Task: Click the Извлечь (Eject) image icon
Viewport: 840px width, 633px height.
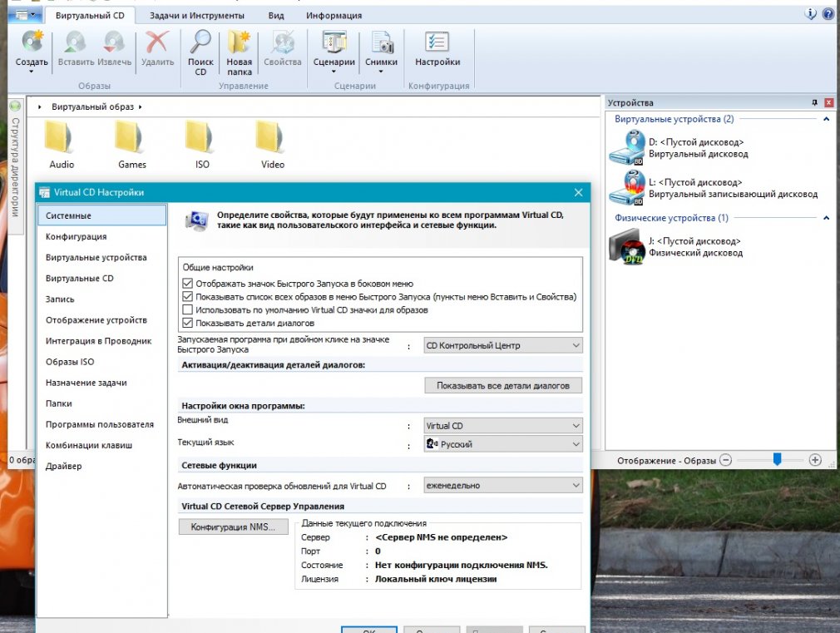Action: tap(114, 43)
